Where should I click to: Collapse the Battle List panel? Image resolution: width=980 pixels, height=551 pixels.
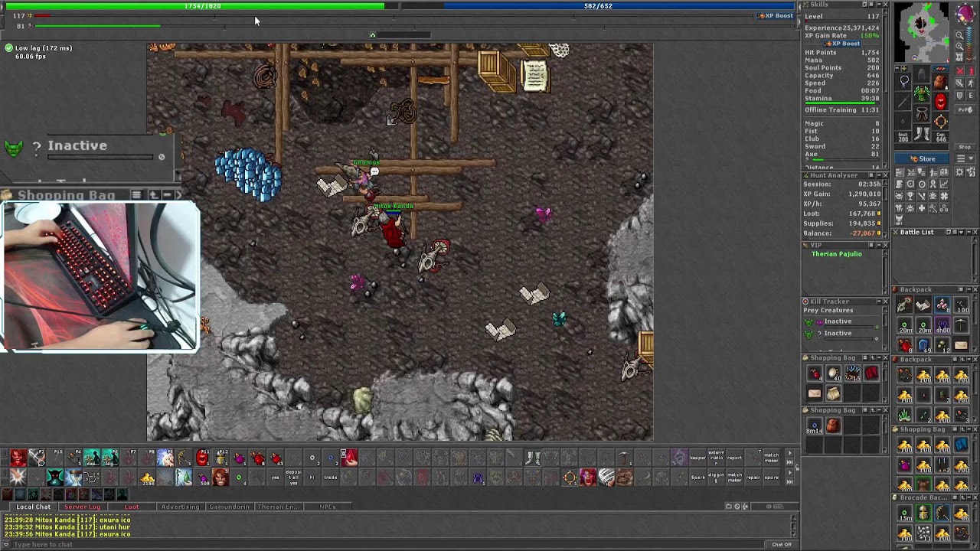tap(969, 232)
